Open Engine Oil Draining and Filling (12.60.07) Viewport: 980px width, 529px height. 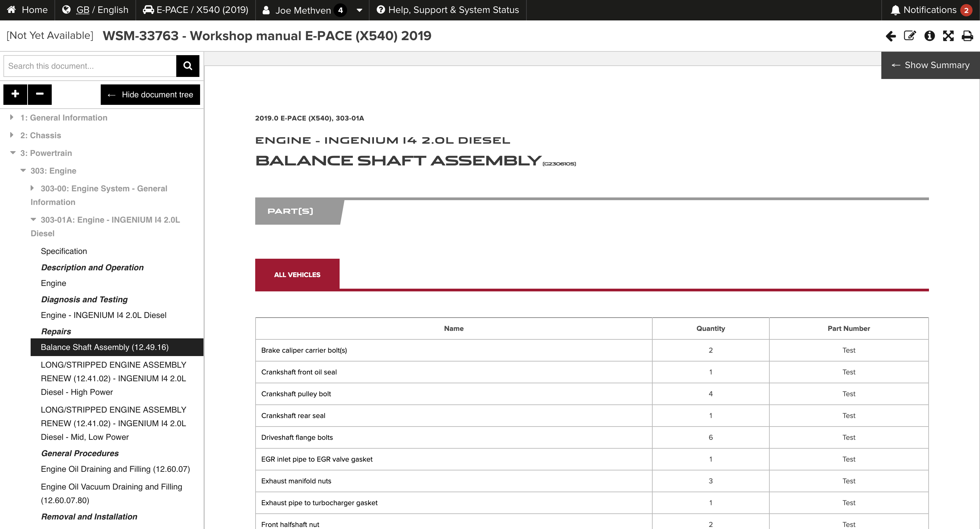[115, 469]
